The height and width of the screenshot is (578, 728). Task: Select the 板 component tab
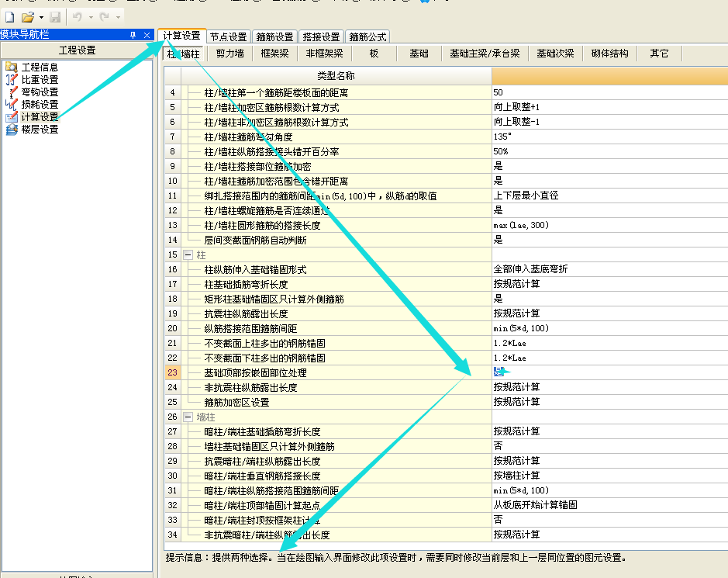374,54
